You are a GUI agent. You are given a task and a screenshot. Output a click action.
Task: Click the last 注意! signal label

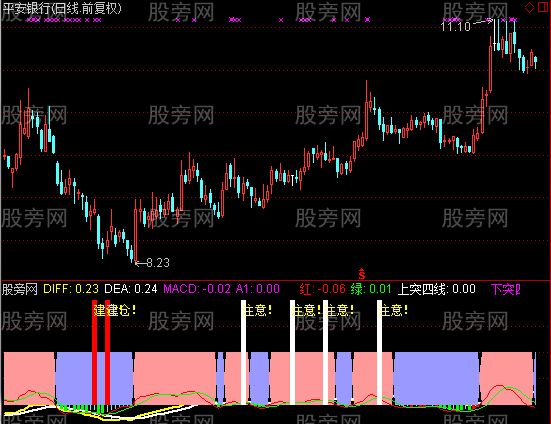(395, 310)
